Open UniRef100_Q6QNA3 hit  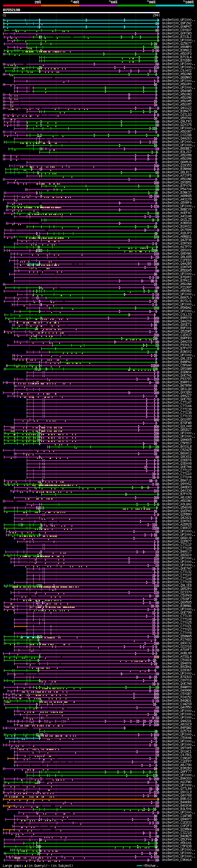pos(177,77)
